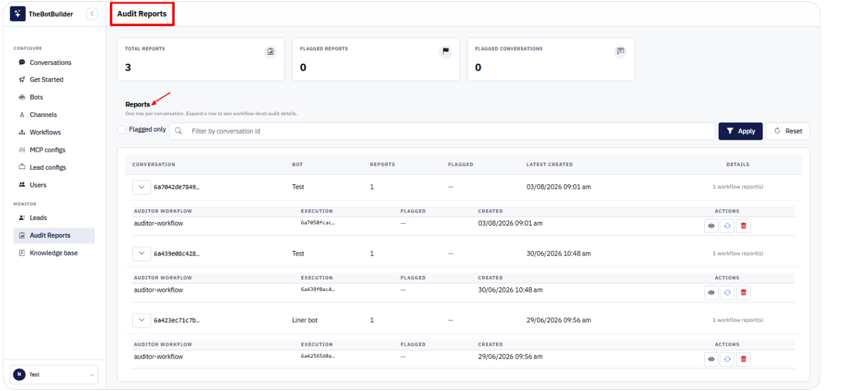Click conversation id 6a7042de7849
The height and width of the screenshot is (391, 868).
(x=177, y=187)
